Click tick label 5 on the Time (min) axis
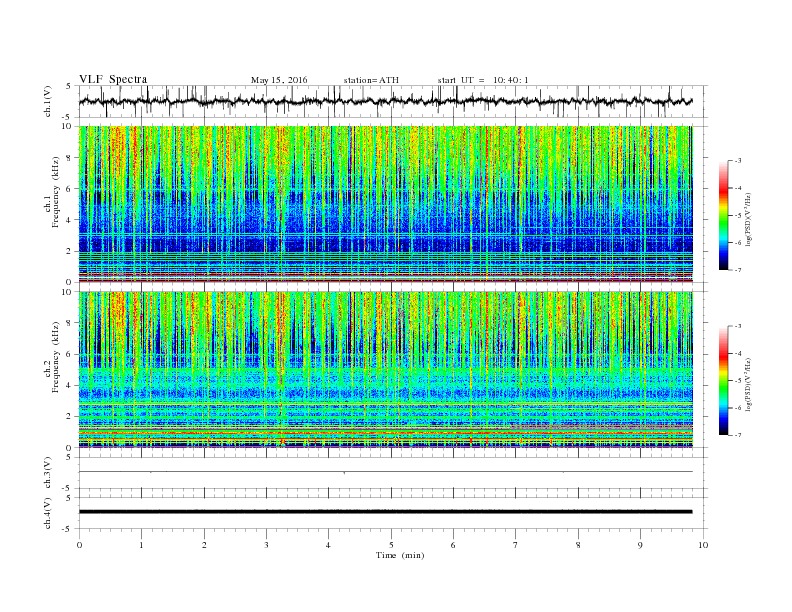Viewport: 792px width, 612px height. point(391,545)
